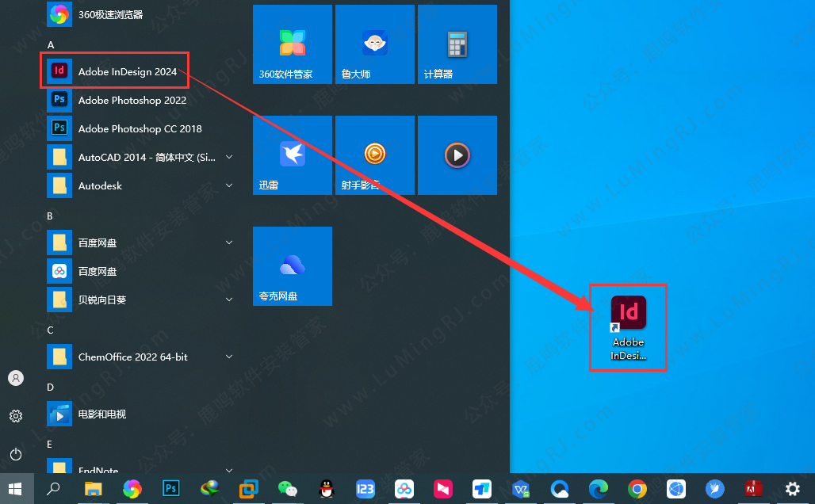Launch the 计算器 calculator tile
Screen dimensions: 815x504
[x=457, y=44]
